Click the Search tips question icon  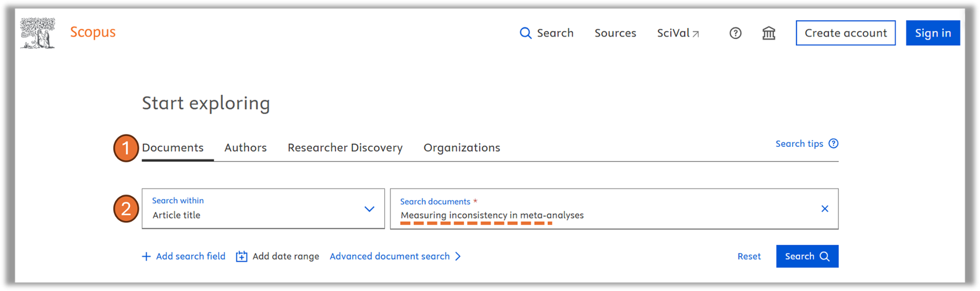pyautogui.click(x=834, y=144)
